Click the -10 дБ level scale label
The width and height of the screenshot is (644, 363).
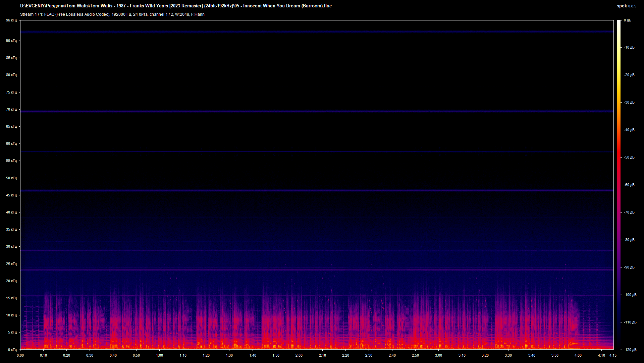[629, 48]
